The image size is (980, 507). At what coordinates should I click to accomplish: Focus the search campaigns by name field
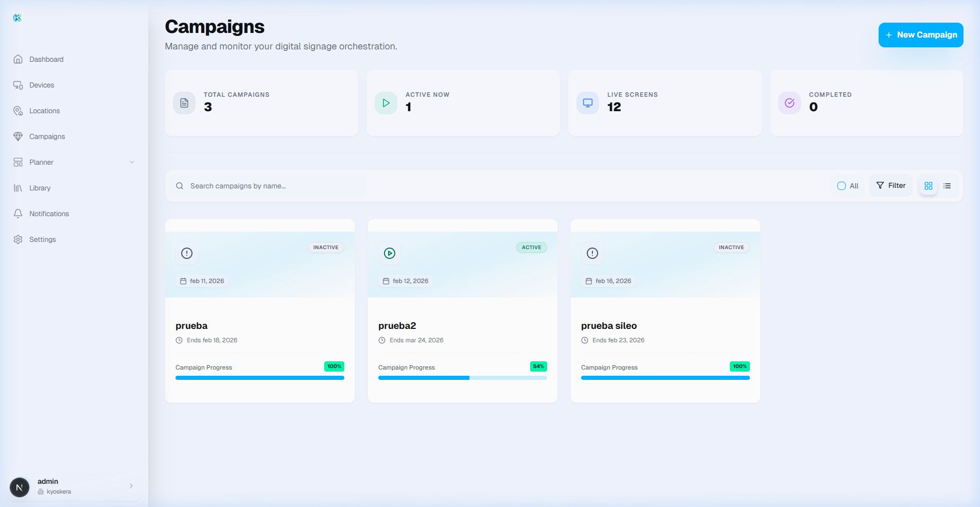tap(273, 186)
